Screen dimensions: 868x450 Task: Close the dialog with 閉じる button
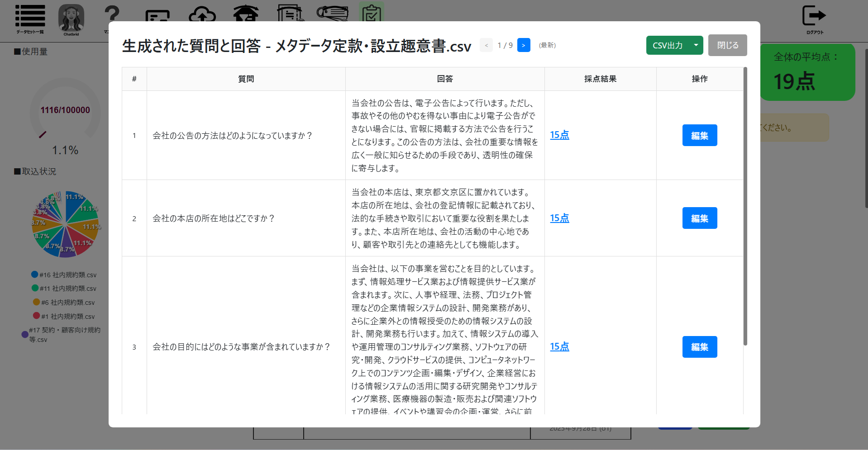tap(727, 45)
